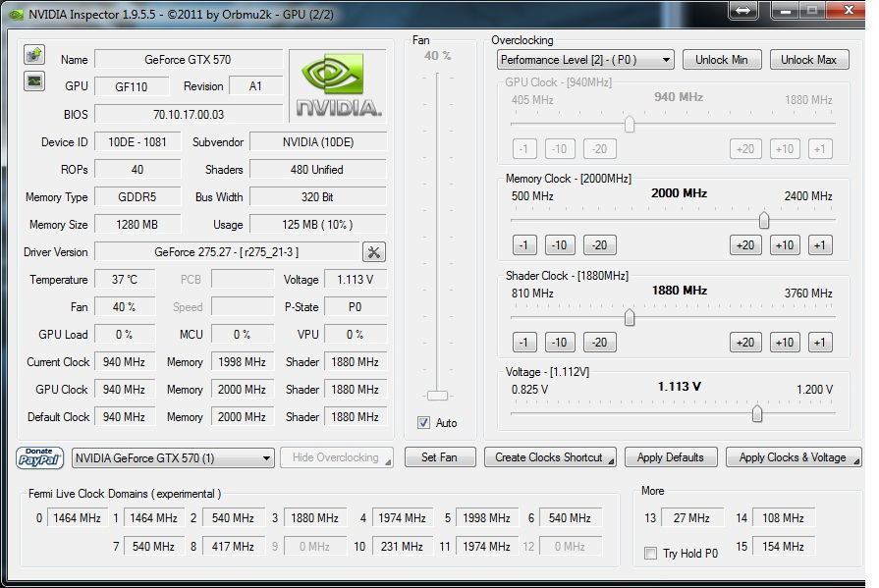
Task: Click the BIOS version 70.10.17.00.03 field
Action: click(189, 114)
